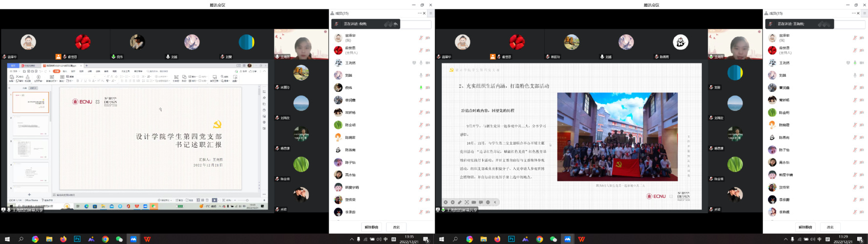Image resolution: width=868 pixels, height=244 pixels.
Task: Select 常妍杨 row in right member list
Action: (816, 100)
